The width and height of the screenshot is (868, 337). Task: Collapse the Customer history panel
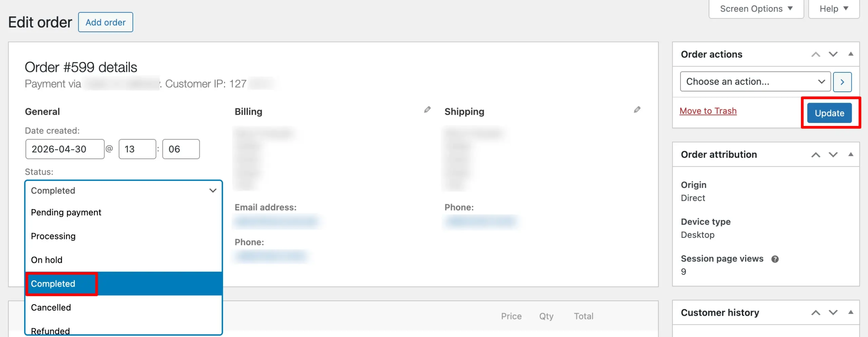tap(851, 312)
